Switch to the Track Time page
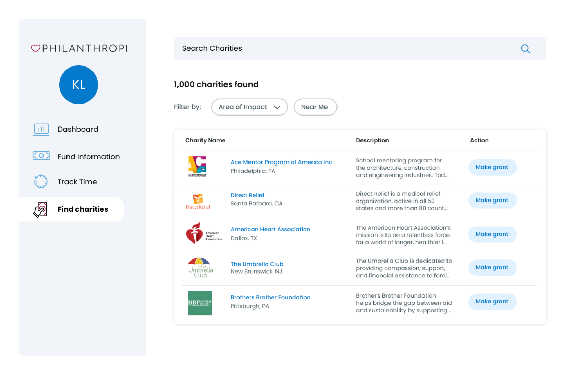 77,182
